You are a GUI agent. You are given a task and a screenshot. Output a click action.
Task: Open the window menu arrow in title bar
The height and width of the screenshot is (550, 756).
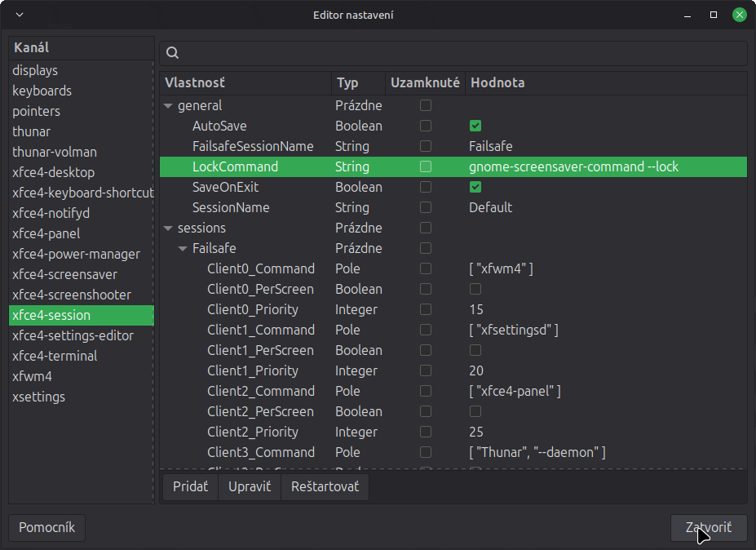[x=20, y=16]
